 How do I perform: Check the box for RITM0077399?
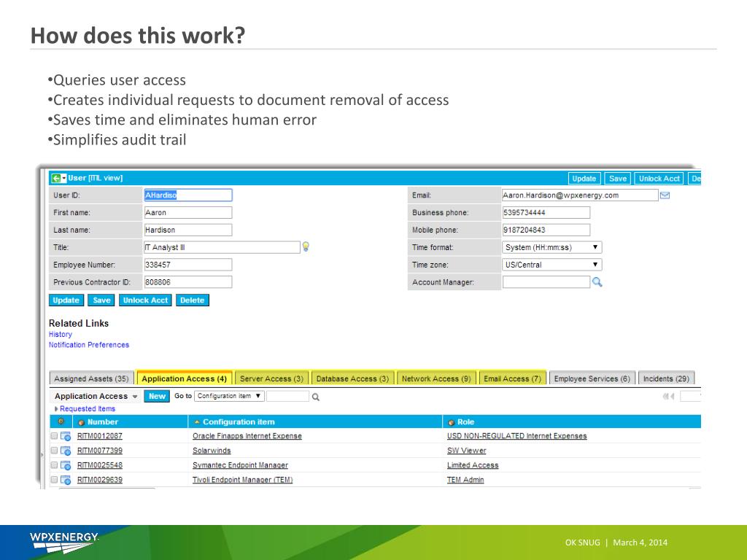54,451
